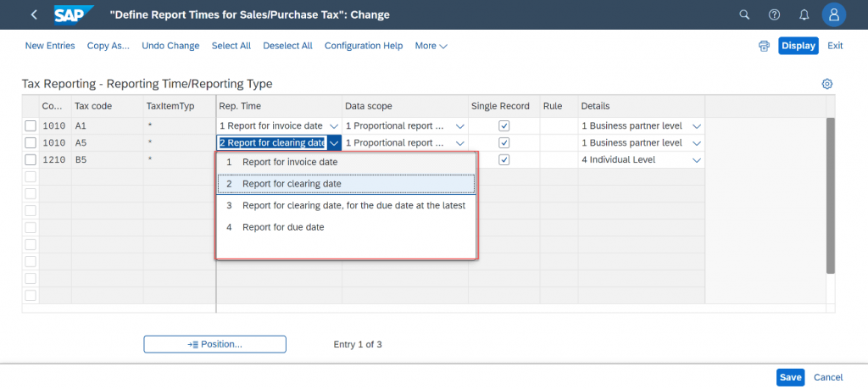Collapse Rep. Time dropdown for A5 row
Image resolution: width=868 pixels, height=389 pixels.
point(334,142)
